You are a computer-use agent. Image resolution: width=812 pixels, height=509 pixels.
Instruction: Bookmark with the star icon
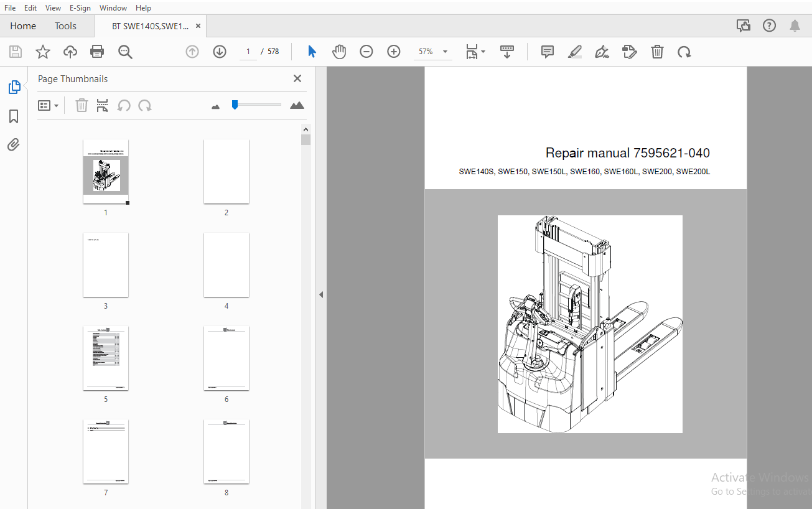(43, 52)
